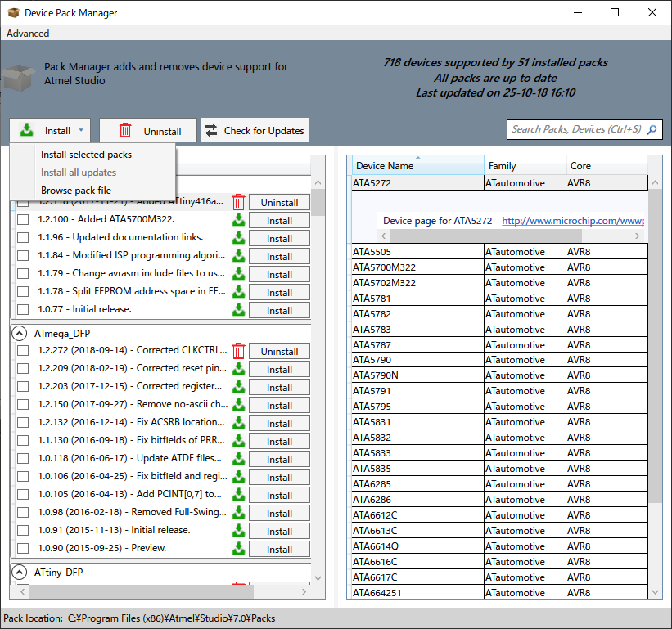Check the box for ATmega_DFP 1.2.272
The image size is (672, 629).
23,351
